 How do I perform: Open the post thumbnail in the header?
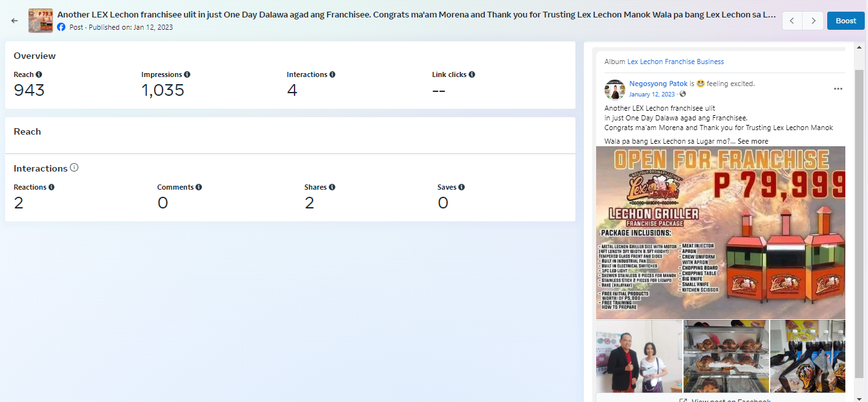[41, 21]
